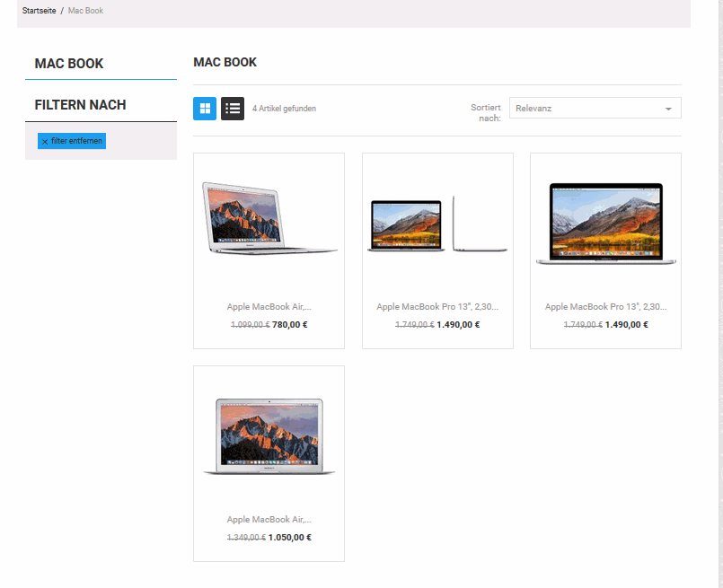
Task: Open the single front-view MacBook Pro image
Action: 605,224
